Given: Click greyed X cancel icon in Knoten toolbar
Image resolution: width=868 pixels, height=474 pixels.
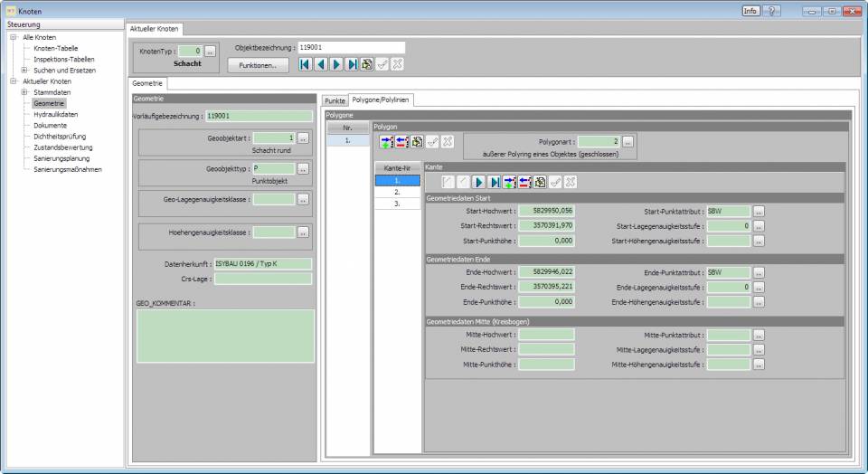Looking at the screenshot, I should (397, 64).
